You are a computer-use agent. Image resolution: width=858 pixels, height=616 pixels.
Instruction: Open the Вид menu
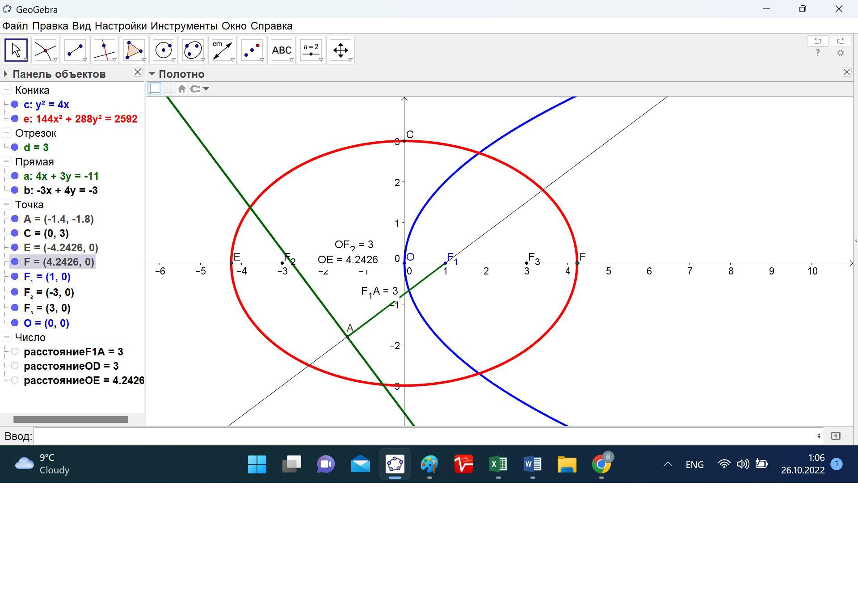point(81,26)
